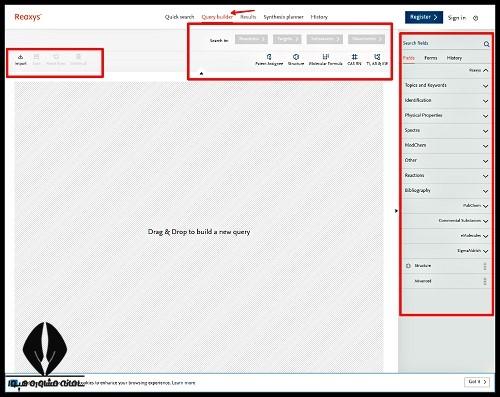Image resolution: width=500 pixels, height=397 pixels.
Task: Collapse the topmost group above Topics and Keywords
Action: pos(446,71)
